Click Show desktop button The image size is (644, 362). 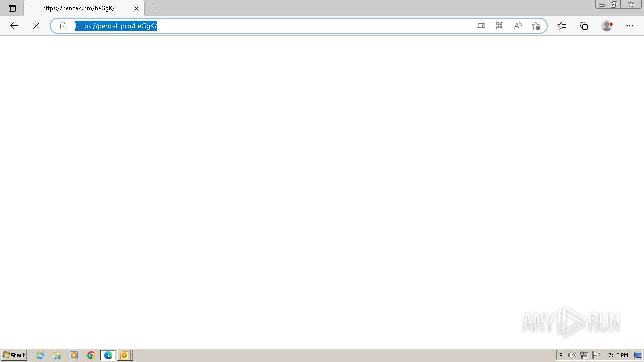click(x=638, y=355)
